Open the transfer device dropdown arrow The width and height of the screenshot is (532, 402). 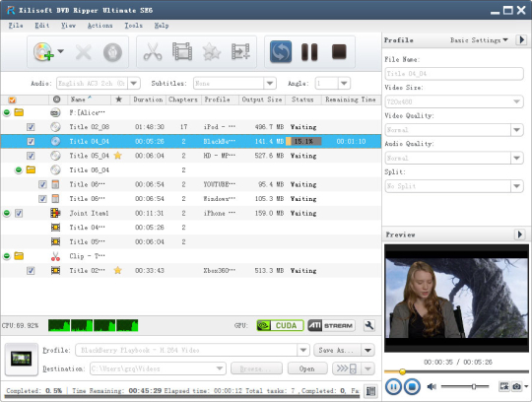tap(368, 368)
